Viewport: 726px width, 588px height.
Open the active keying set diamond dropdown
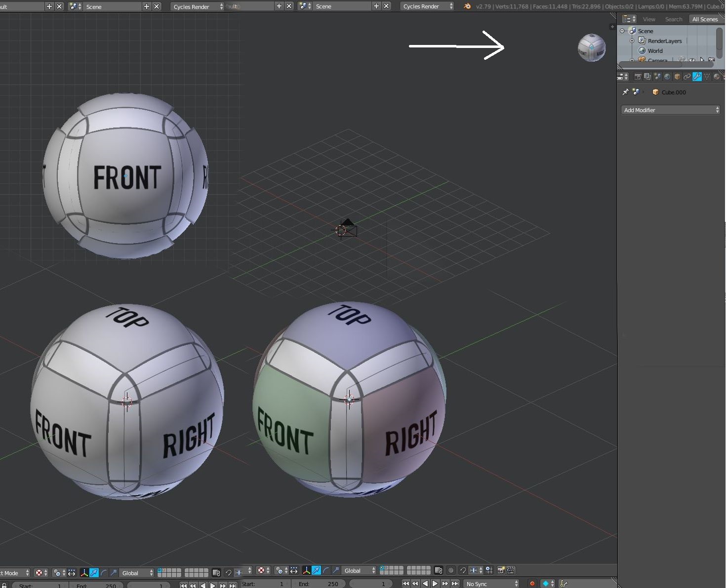[547, 584]
